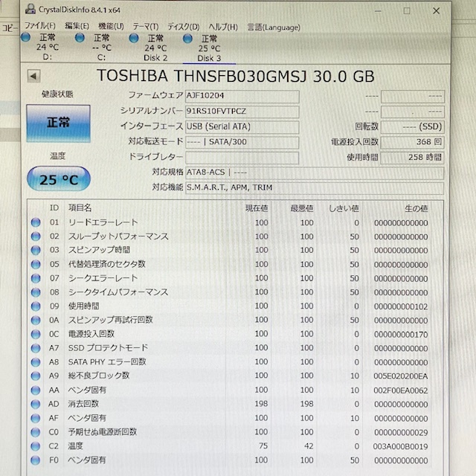Click status orb of attribute AD 消去回数
This screenshot has width=476, height=476.
(36, 404)
